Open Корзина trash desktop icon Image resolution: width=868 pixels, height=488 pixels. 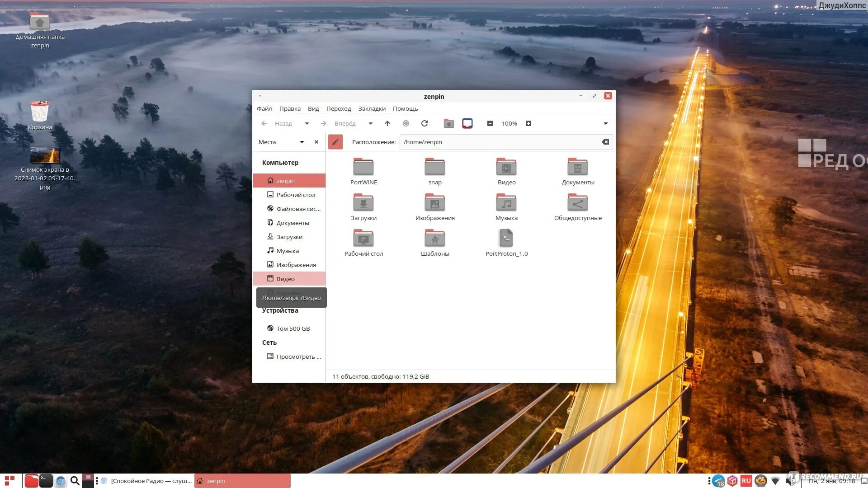40,116
